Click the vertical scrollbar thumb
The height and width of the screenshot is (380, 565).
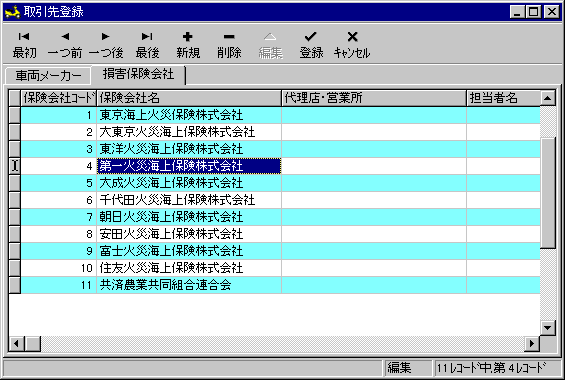(x=548, y=193)
